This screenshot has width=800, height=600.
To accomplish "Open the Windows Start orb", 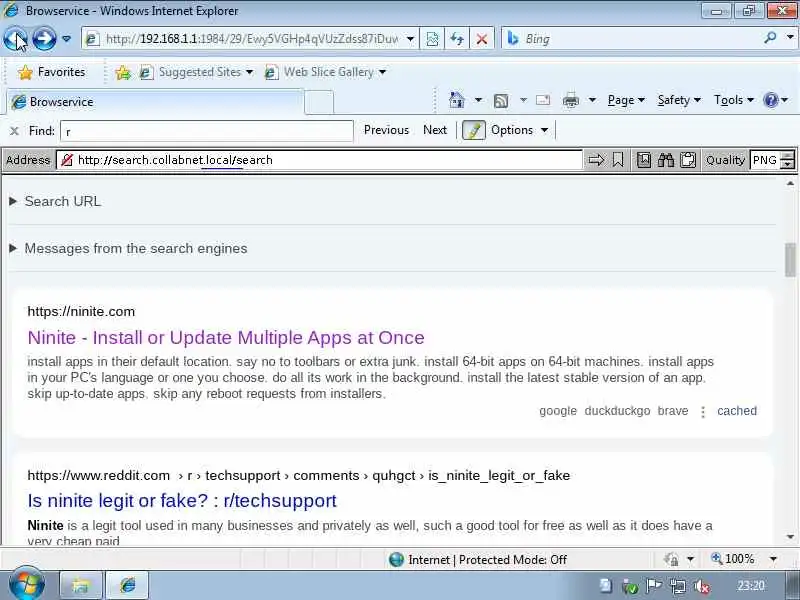I will 27,584.
